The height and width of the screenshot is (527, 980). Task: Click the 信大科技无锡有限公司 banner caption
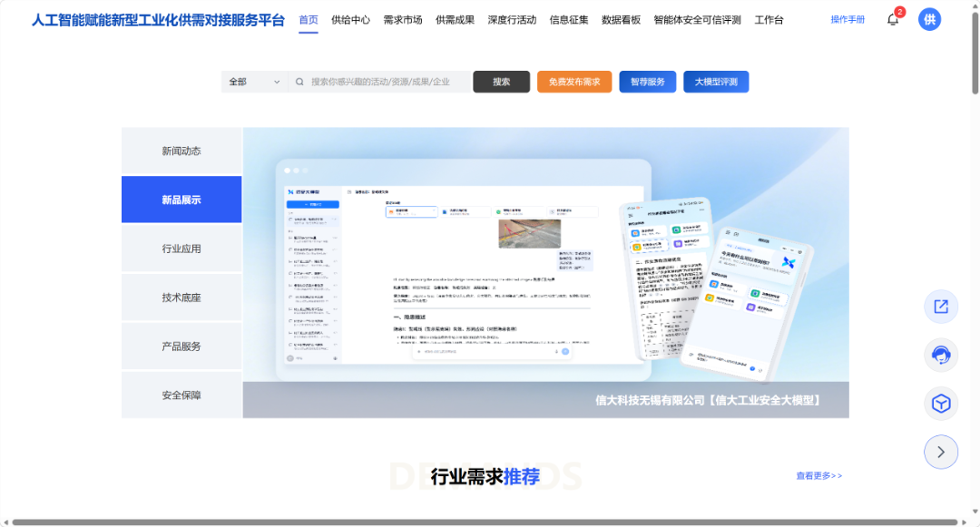[708, 400]
